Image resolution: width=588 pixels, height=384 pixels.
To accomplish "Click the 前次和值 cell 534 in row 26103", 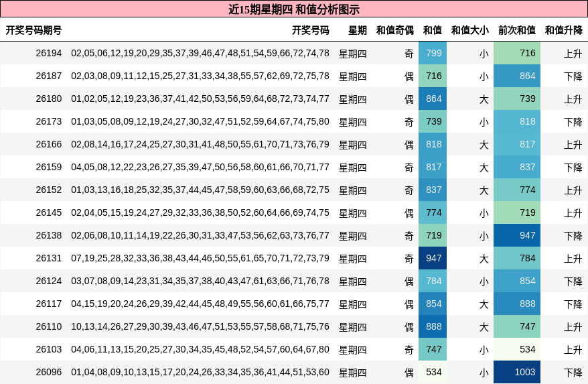I will coord(517,349).
